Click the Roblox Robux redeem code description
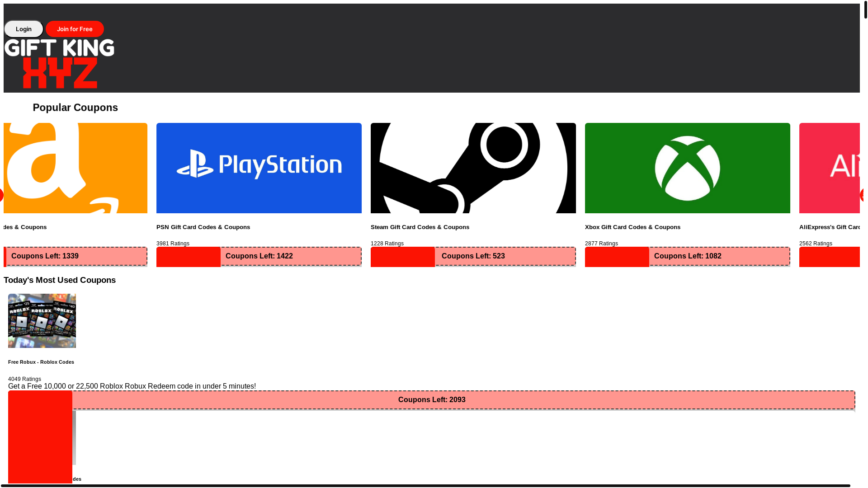Image resolution: width=868 pixels, height=488 pixels. (x=132, y=386)
